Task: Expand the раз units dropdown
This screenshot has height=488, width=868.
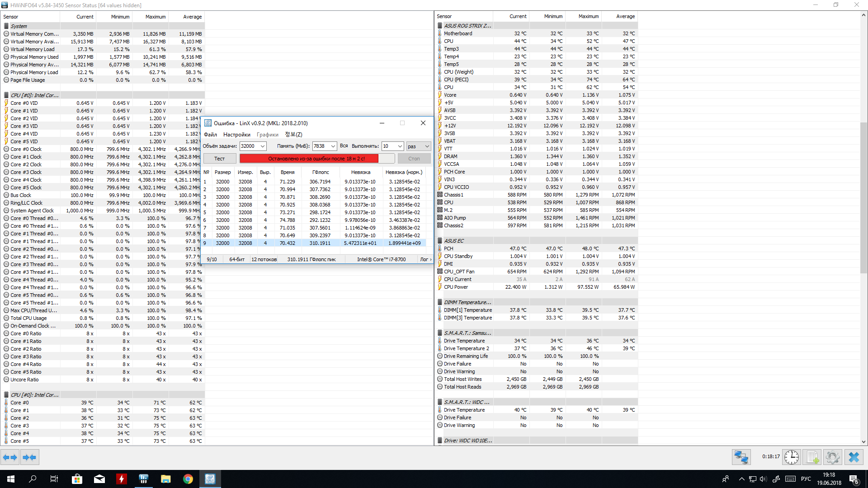Action: tap(426, 146)
